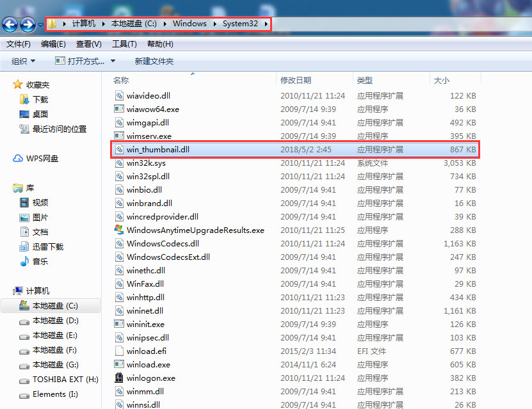Select 计算机 in navigation pane
Viewport: 532px width, 409px height.
[x=31, y=291]
